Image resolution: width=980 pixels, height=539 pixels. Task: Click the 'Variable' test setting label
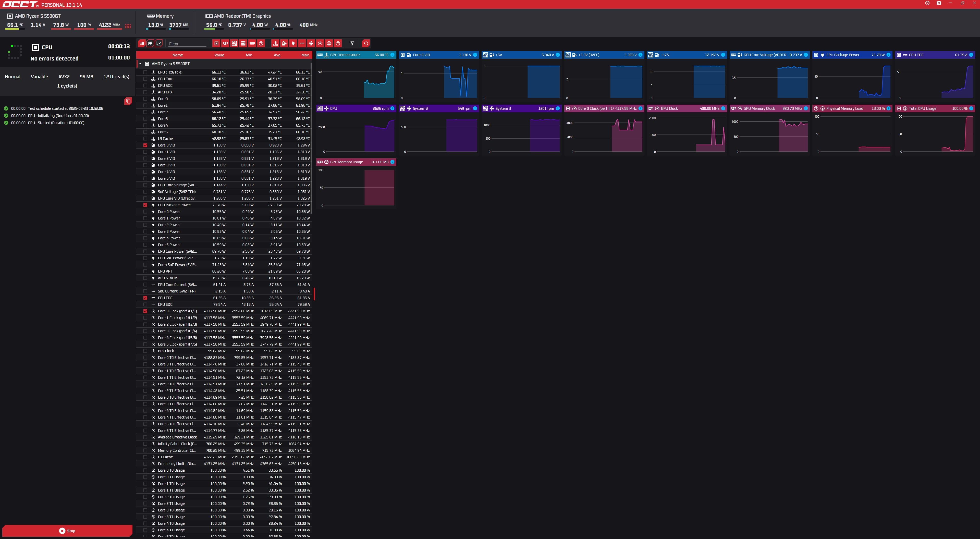click(39, 77)
